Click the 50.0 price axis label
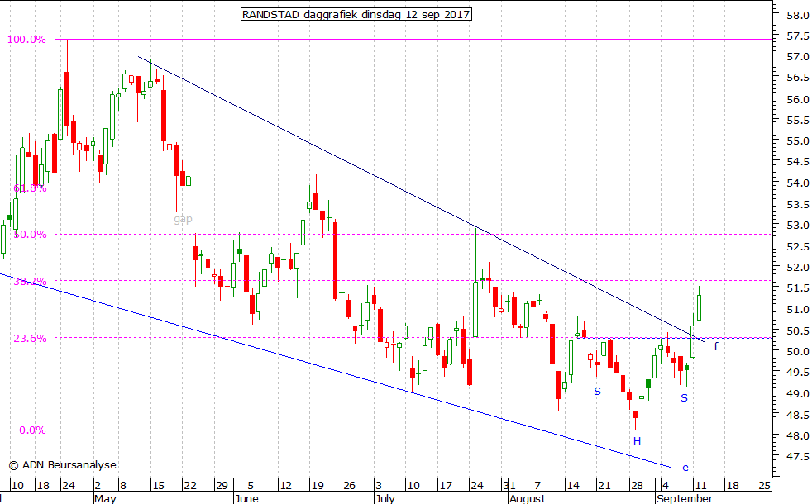The height and width of the screenshot is (504, 812). [x=797, y=352]
